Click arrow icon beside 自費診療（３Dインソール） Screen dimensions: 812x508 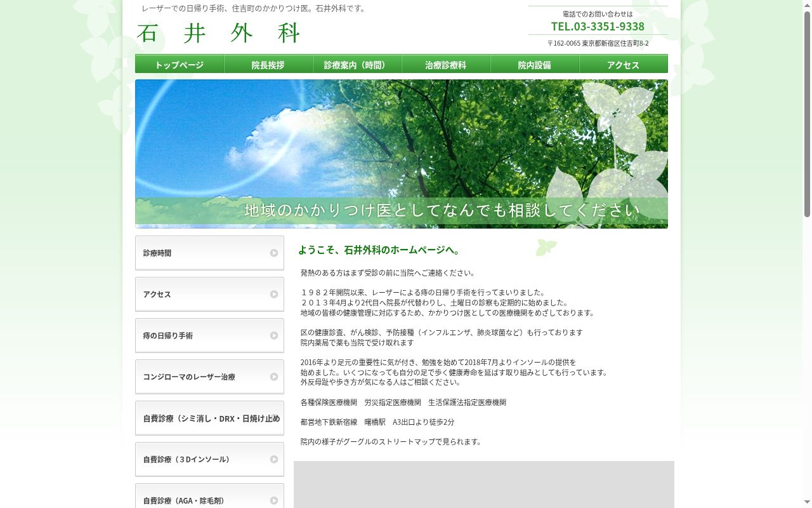(x=274, y=459)
